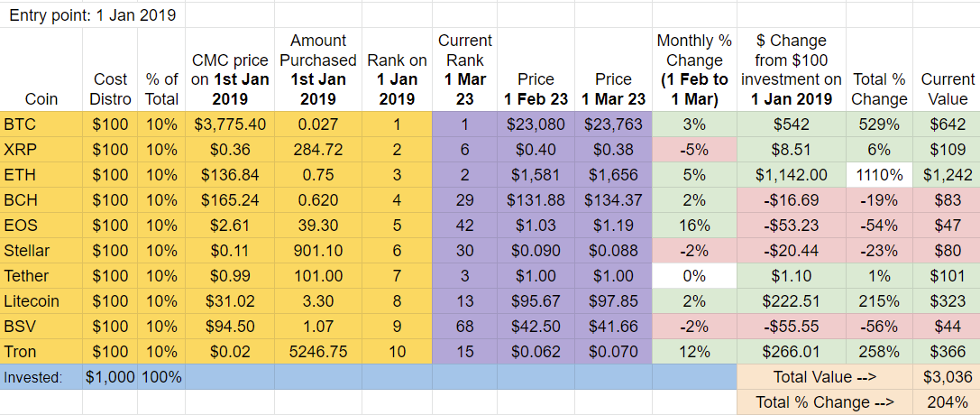The height and width of the screenshot is (415, 980).
Task: Select ETH price cell $136.84
Action: pyautogui.click(x=229, y=175)
